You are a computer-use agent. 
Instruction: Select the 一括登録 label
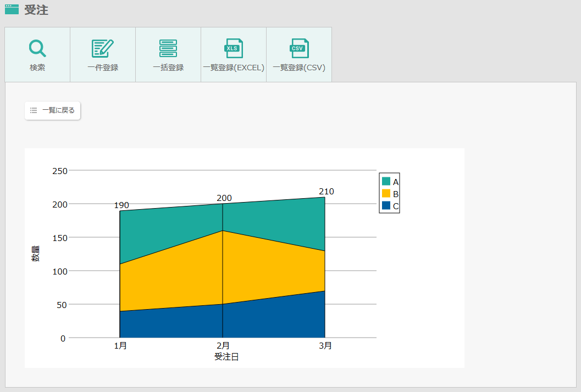pos(168,68)
